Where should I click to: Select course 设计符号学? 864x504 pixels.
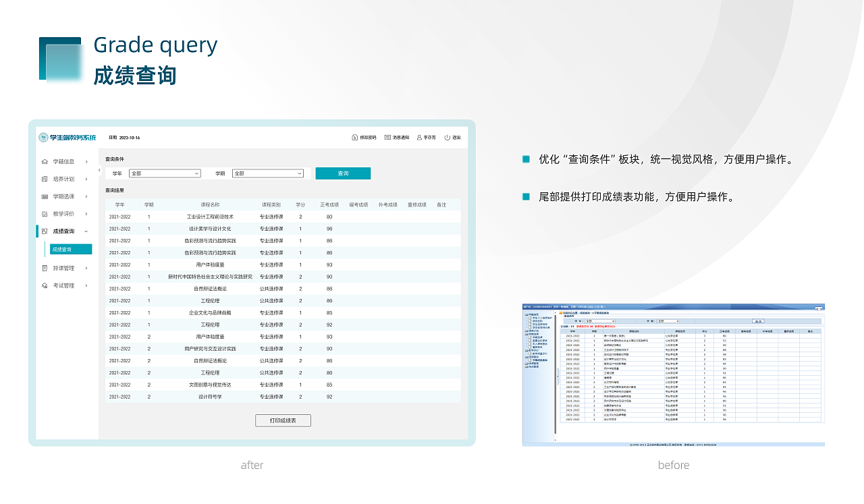point(210,397)
